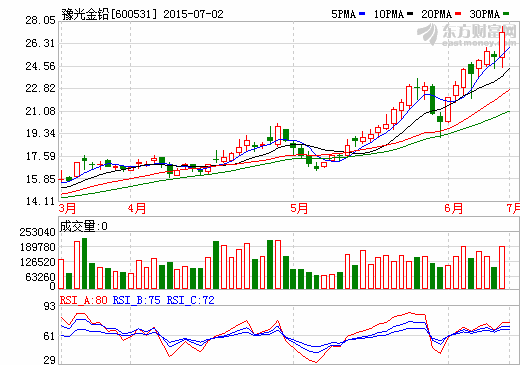Click the 93 RSI axis label
Screen dimensions: 520x365
click(x=50, y=306)
